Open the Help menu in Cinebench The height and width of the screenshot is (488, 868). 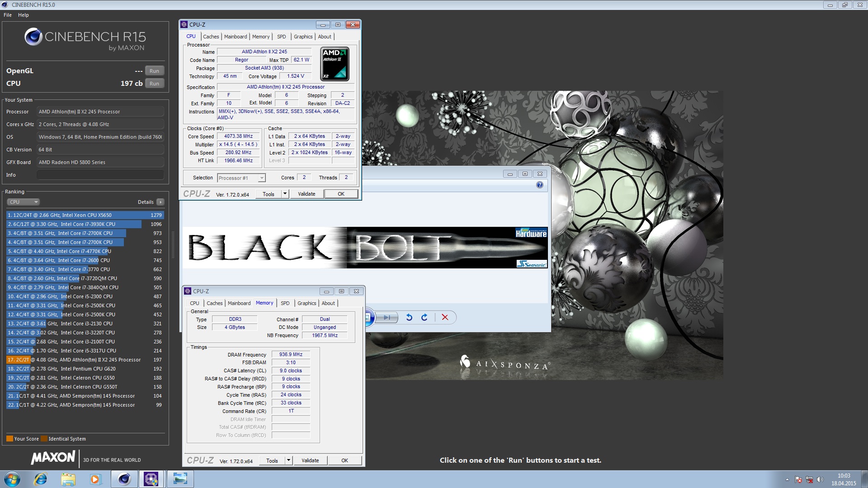pos(24,15)
